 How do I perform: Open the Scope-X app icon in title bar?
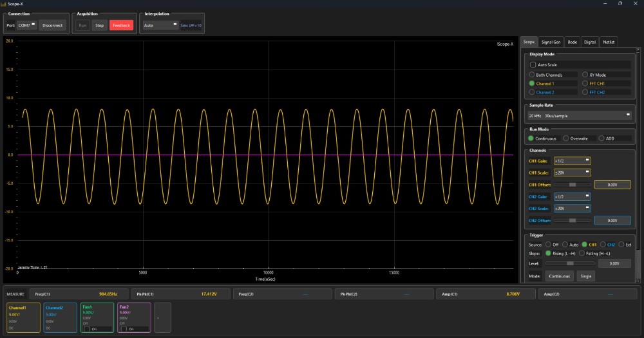(3, 4)
